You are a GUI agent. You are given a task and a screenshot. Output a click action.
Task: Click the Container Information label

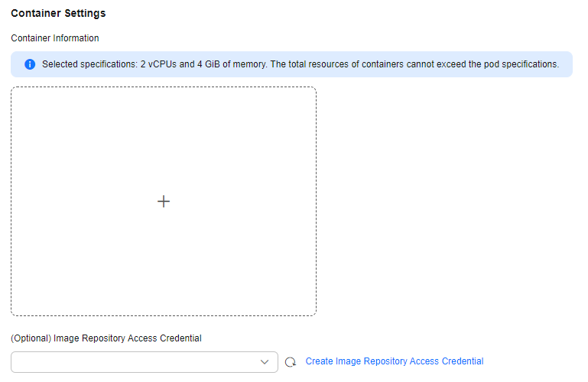(55, 38)
